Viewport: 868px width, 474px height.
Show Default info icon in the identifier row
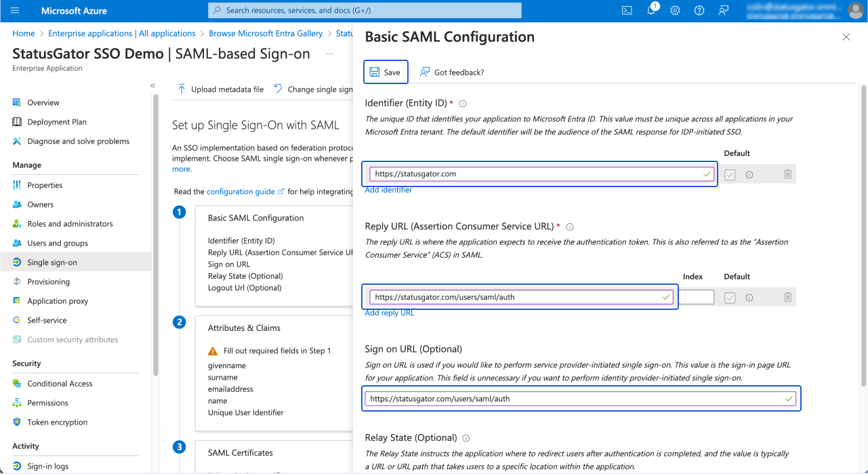click(x=749, y=175)
